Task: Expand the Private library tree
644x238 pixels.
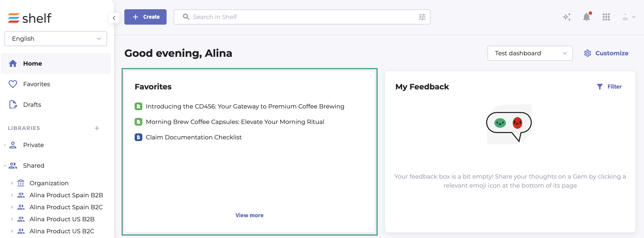Action: [x=5, y=145]
